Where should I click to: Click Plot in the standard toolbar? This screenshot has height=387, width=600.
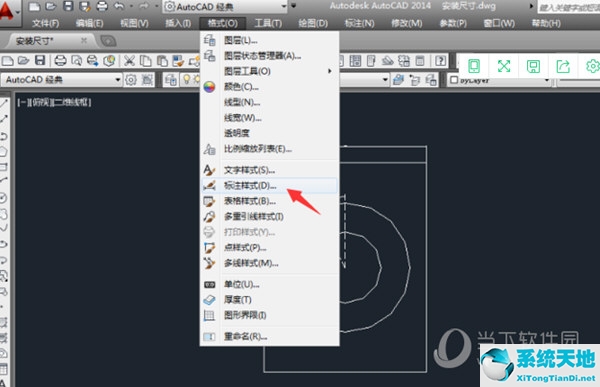tap(60, 60)
